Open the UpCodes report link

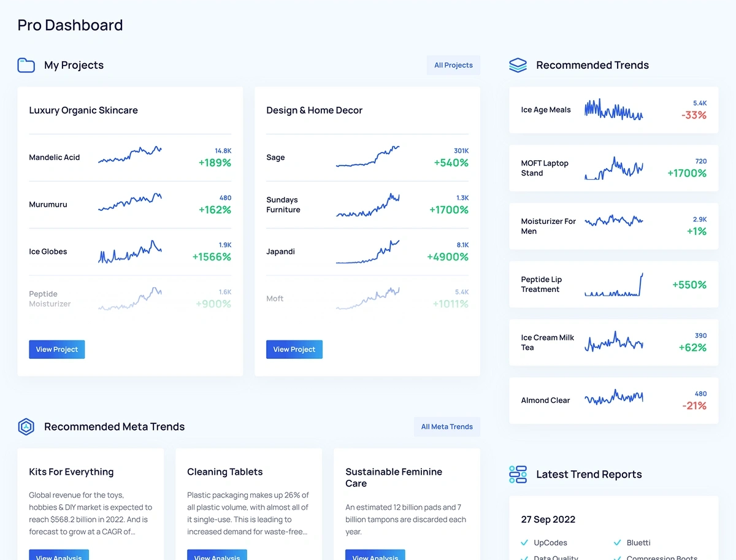click(550, 543)
